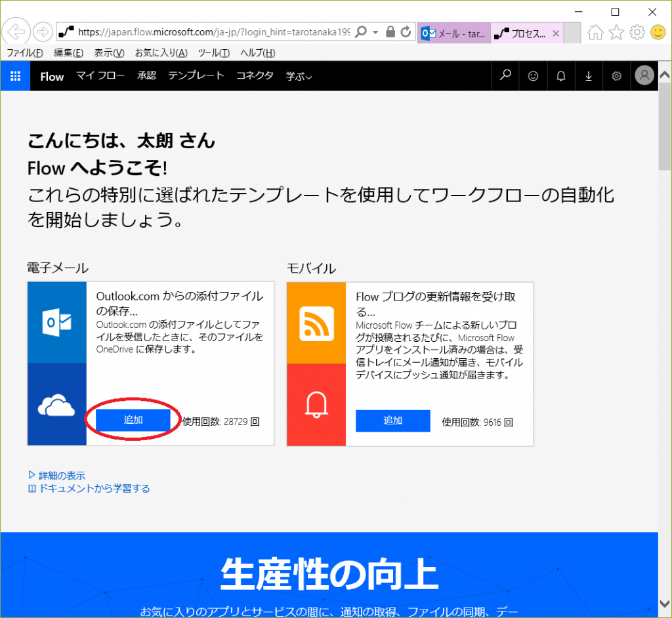Click the bell notification tile on mobile template
The height and width of the screenshot is (618, 672).
pyautogui.click(x=317, y=405)
